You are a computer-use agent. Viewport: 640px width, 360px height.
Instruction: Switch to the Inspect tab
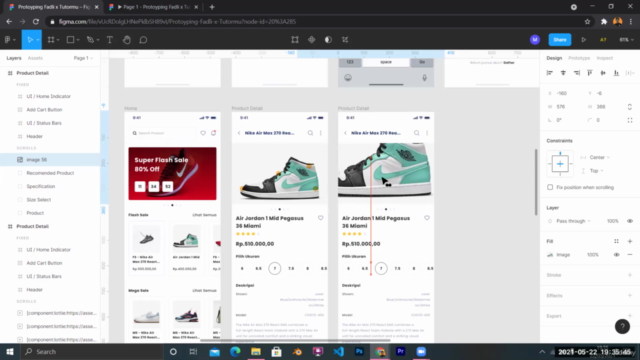604,58
